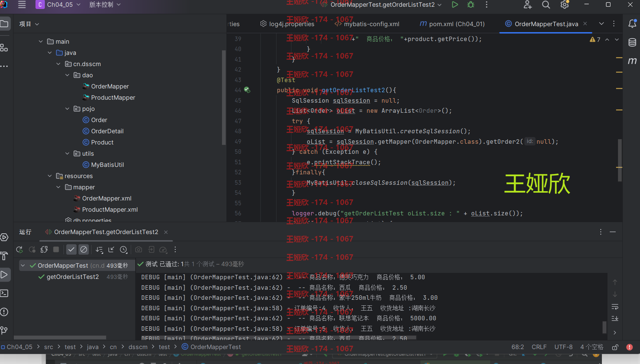Open 项目 view mode dropdown
Image resolution: width=640 pixels, height=364 pixels.
tap(29, 24)
